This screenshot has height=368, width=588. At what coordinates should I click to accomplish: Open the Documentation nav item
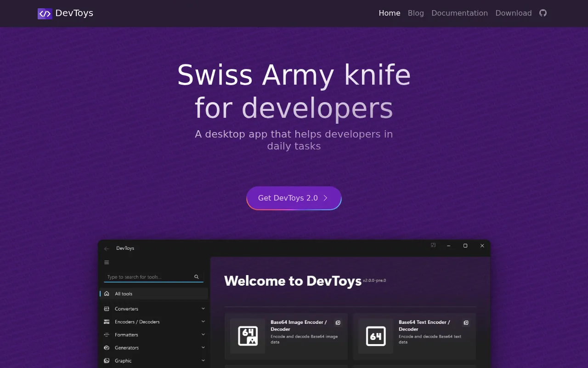(459, 13)
